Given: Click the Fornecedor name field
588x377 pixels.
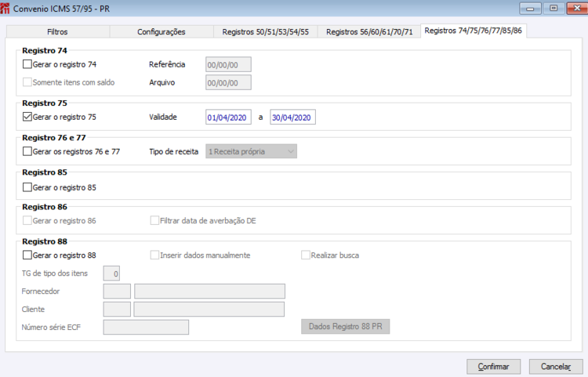Looking at the screenshot, I should pyautogui.click(x=209, y=292).
